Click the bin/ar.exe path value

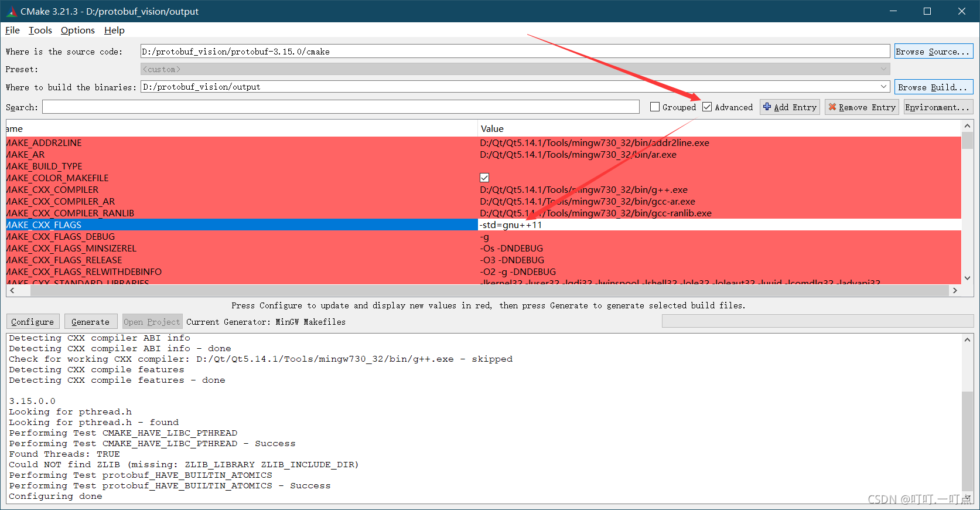(578, 155)
